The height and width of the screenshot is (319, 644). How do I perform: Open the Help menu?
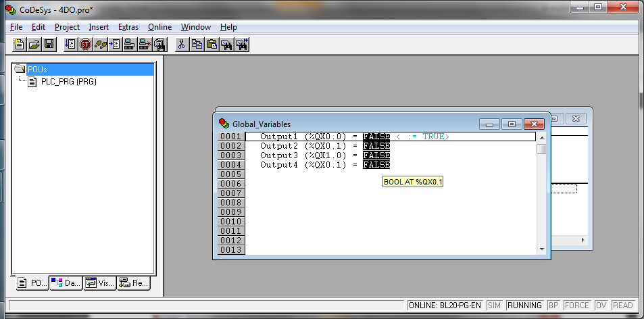tap(228, 27)
